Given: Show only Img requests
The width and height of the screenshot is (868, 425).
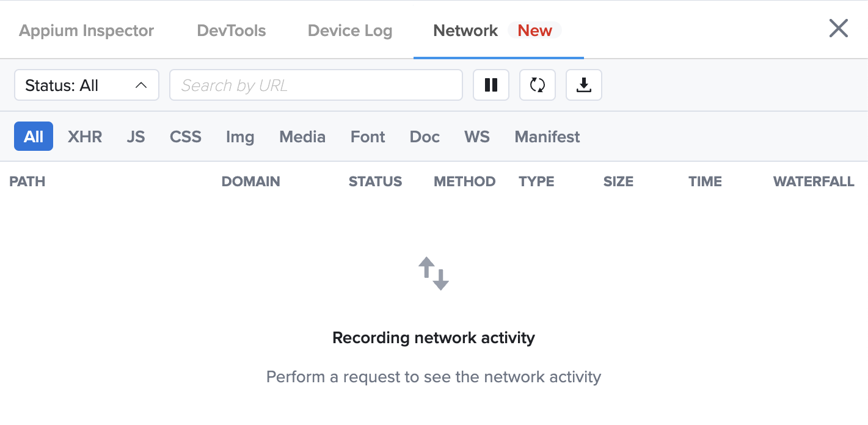Looking at the screenshot, I should coord(239,136).
